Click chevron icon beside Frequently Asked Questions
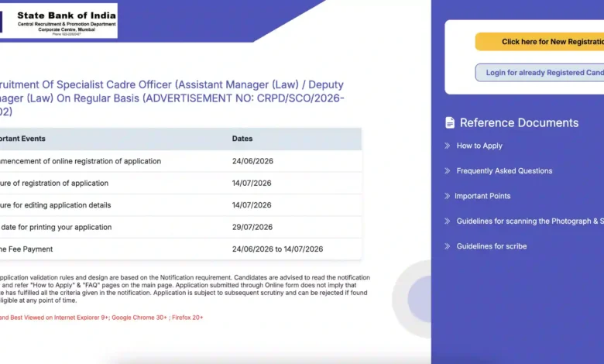 click(x=448, y=170)
